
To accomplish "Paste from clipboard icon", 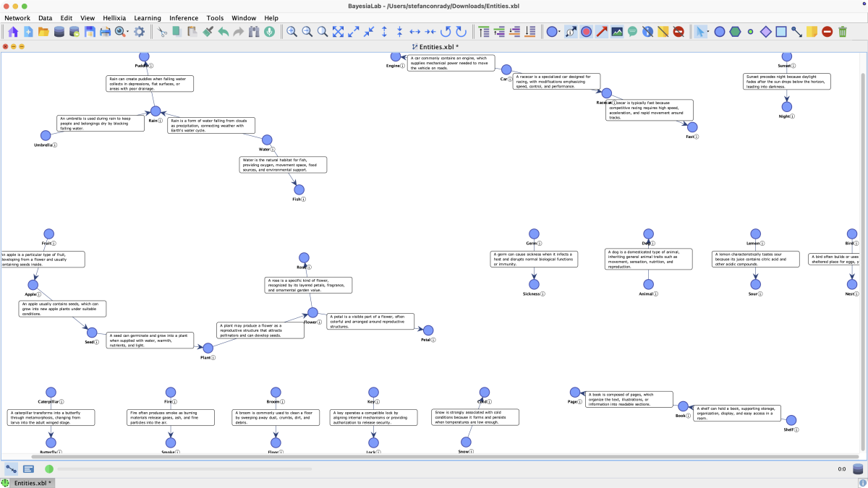I will point(192,32).
